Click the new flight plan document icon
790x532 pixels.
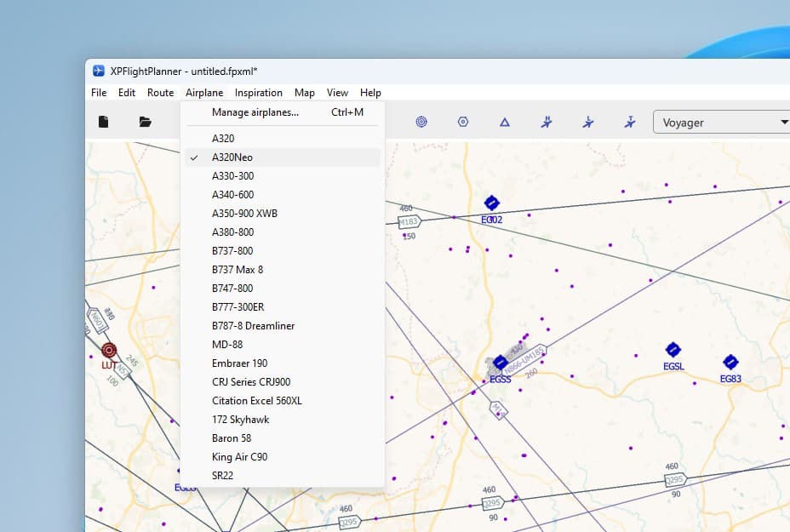[103, 122]
